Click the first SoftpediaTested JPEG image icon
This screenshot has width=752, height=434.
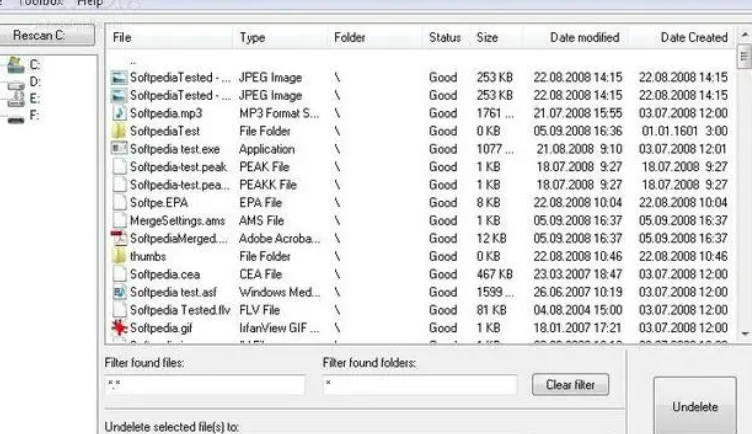[118, 78]
